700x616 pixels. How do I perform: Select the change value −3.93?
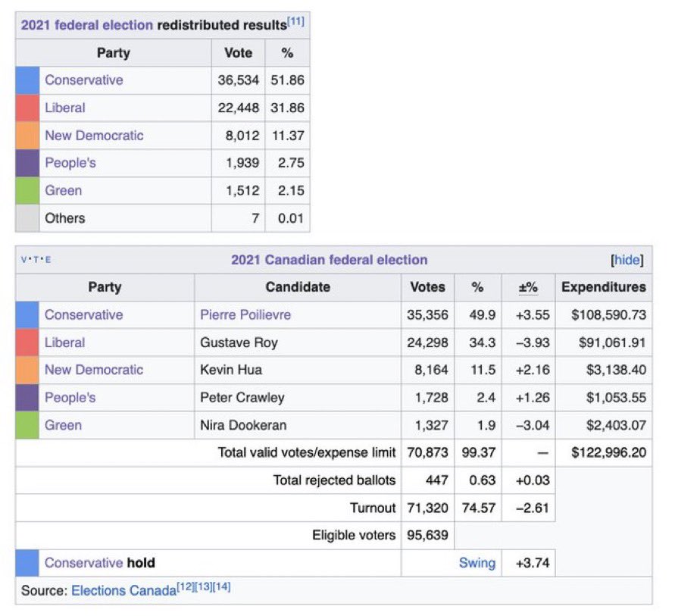[533, 342]
